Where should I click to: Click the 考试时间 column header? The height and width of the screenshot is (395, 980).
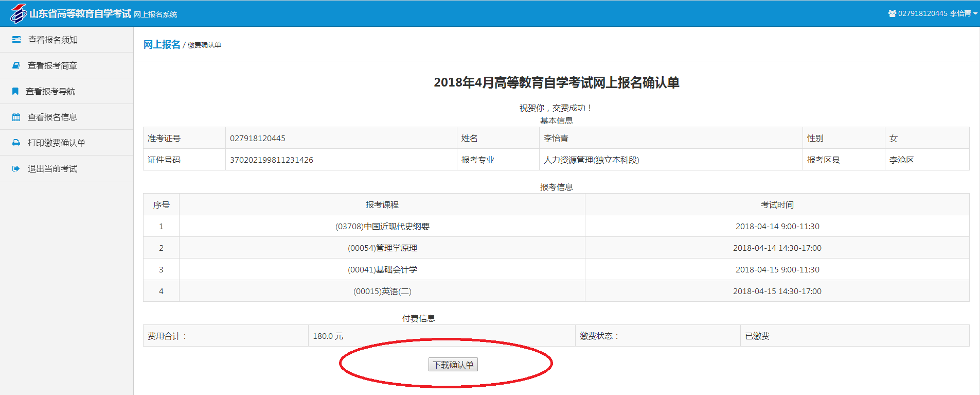(x=777, y=204)
